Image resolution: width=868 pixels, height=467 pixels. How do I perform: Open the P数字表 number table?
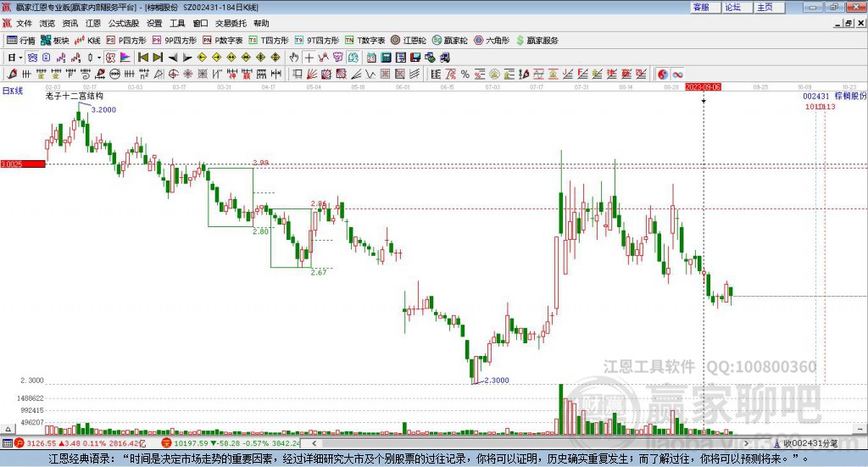[223, 41]
